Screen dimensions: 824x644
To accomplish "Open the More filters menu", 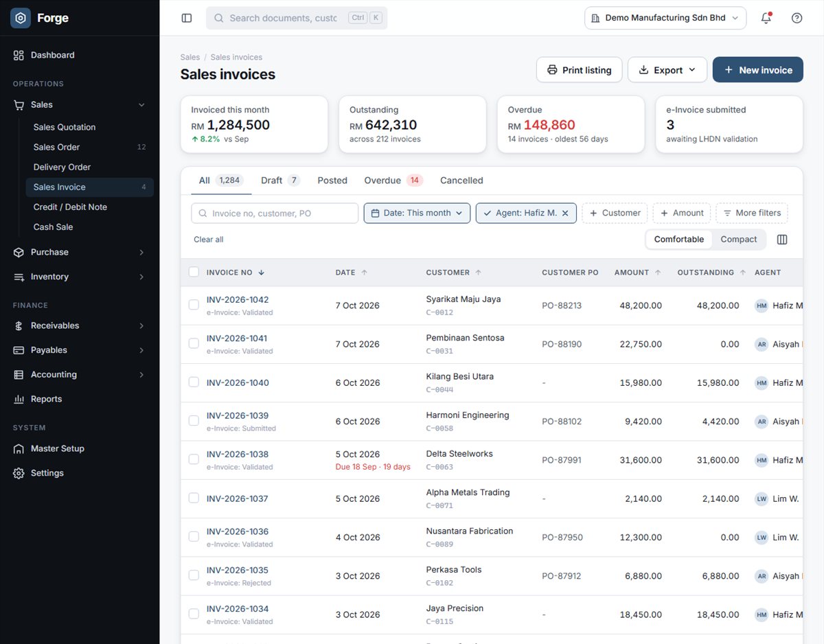I will (752, 213).
